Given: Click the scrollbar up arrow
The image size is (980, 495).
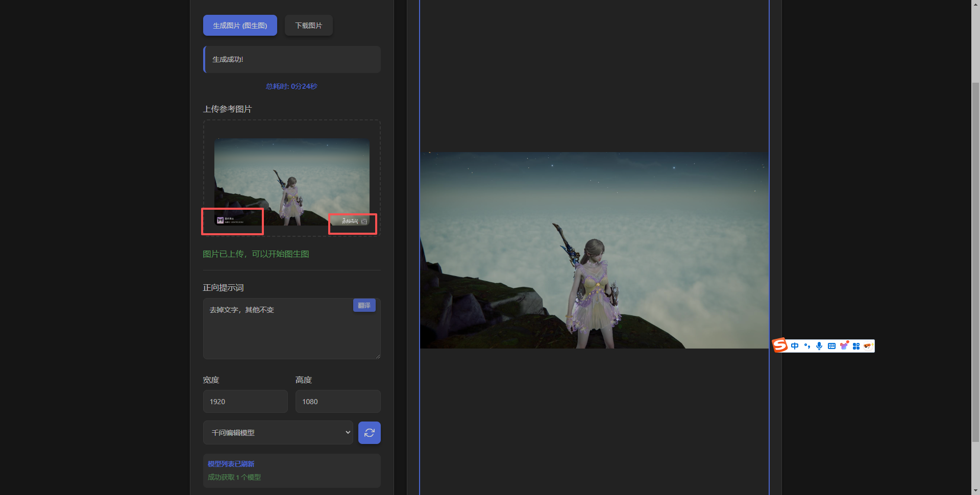Looking at the screenshot, I should pos(975,4).
